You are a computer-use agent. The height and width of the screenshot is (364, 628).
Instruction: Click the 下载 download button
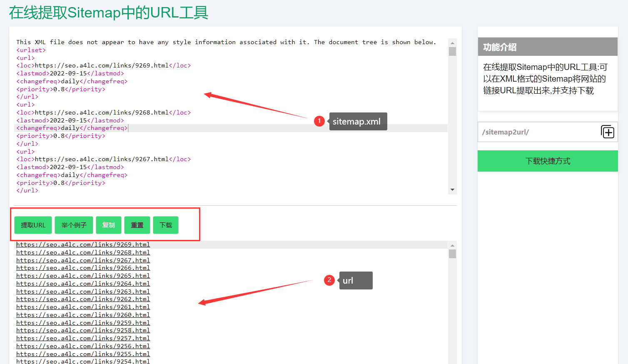point(165,224)
